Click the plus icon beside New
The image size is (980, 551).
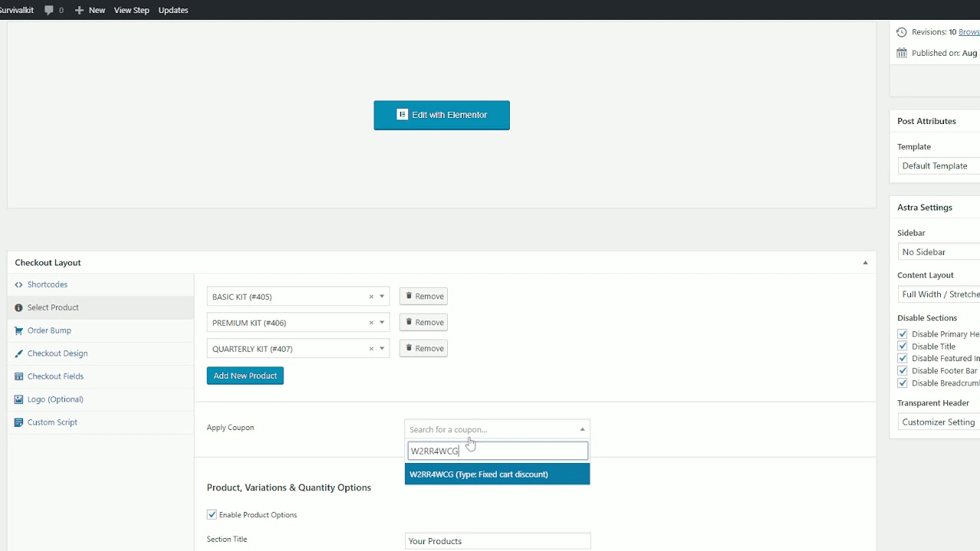pos(79,10)
